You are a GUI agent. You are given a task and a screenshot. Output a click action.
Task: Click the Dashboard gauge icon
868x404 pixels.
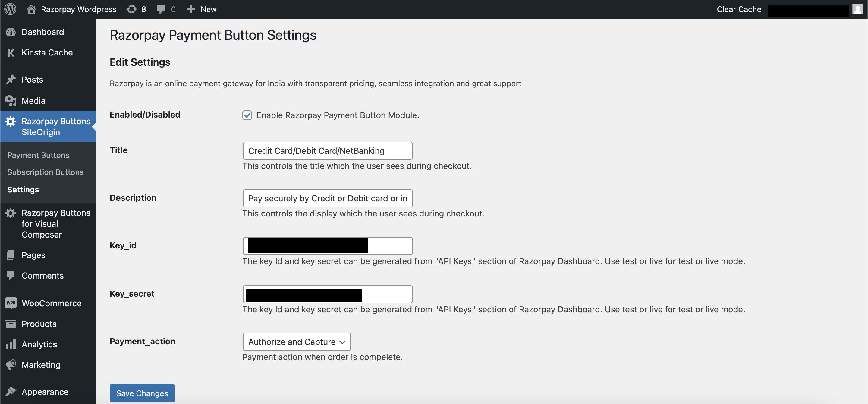click(x=11, y=32)
